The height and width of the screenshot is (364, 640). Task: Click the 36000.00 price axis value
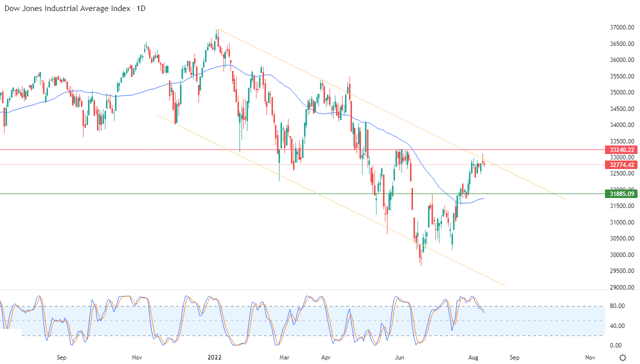point(621,60)
